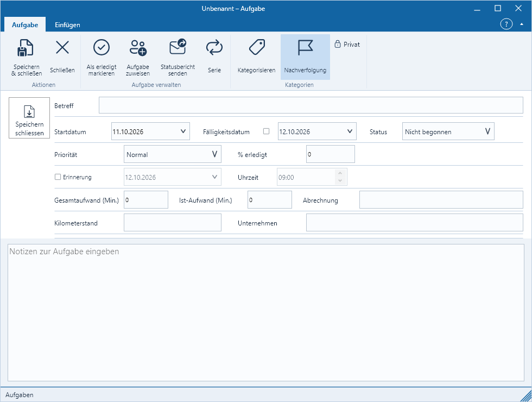
Task: Maximize the Unbenannt – Aufgabe window
Action: [498, 8]
